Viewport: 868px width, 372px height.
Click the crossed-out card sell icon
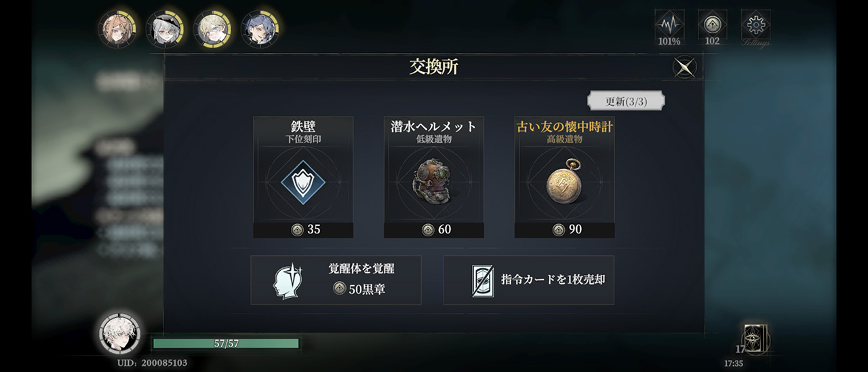point(483,280)
